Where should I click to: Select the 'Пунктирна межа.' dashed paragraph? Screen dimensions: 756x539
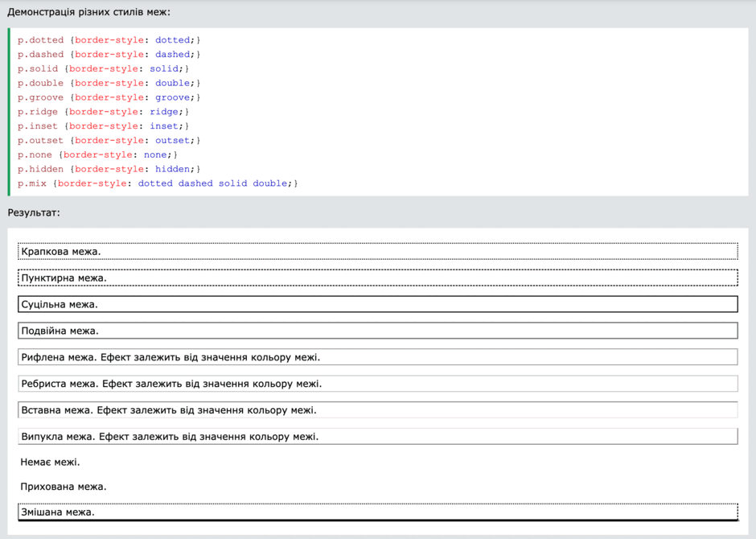377,278
